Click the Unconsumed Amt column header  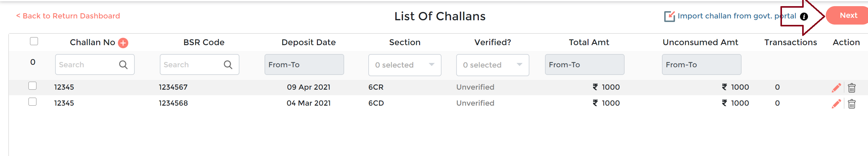[x=700, y=42]
